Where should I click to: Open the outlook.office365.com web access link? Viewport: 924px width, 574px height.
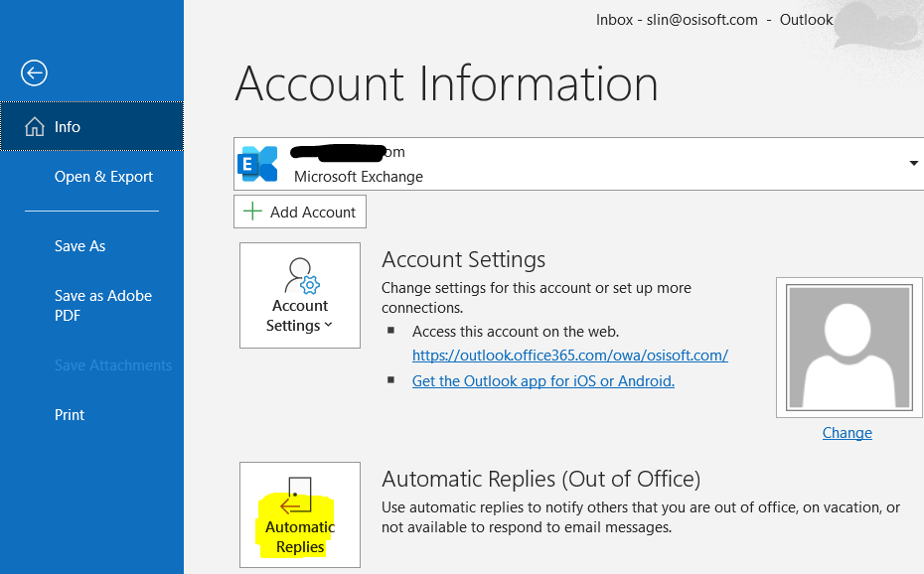pos(569,355)
